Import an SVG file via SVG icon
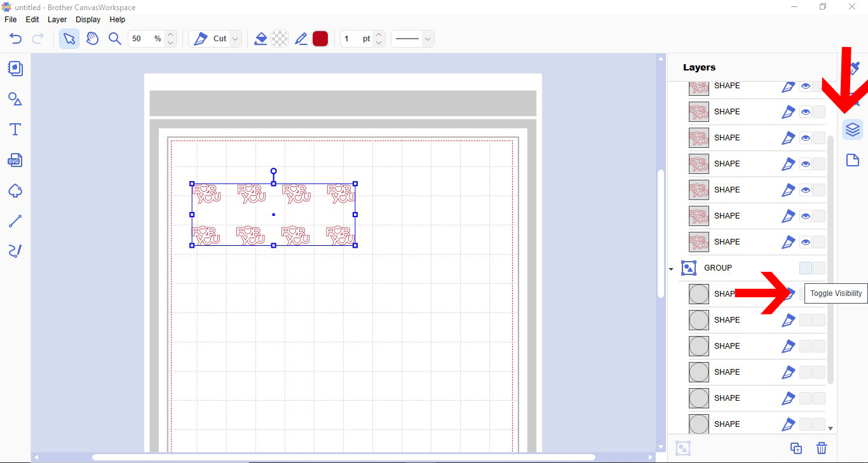 pos(15,160)
